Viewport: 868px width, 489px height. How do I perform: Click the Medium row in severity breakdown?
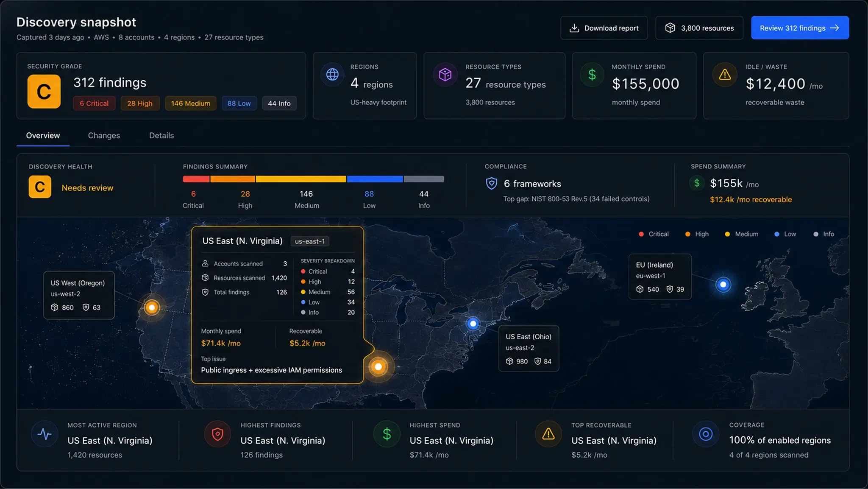[328, 292]
